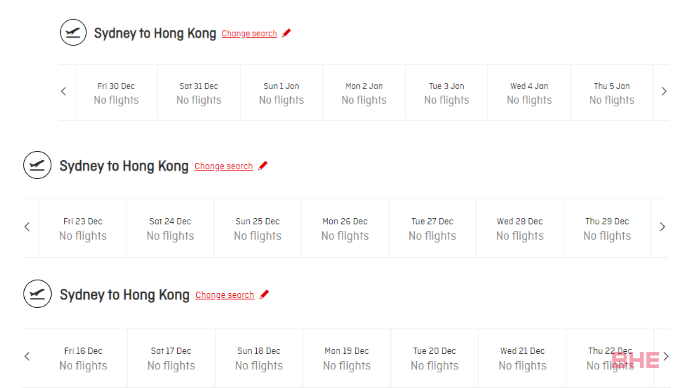The height and width of the screenshot is (388, 679).
Task: Click the plane icon beside the Fri 23 Dec week header
Action: point(37,165)
